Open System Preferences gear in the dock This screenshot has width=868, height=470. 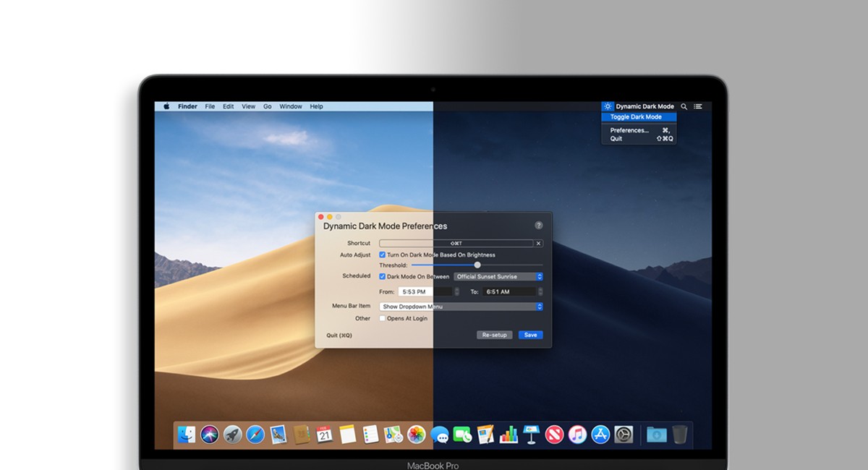click(624, 434)
